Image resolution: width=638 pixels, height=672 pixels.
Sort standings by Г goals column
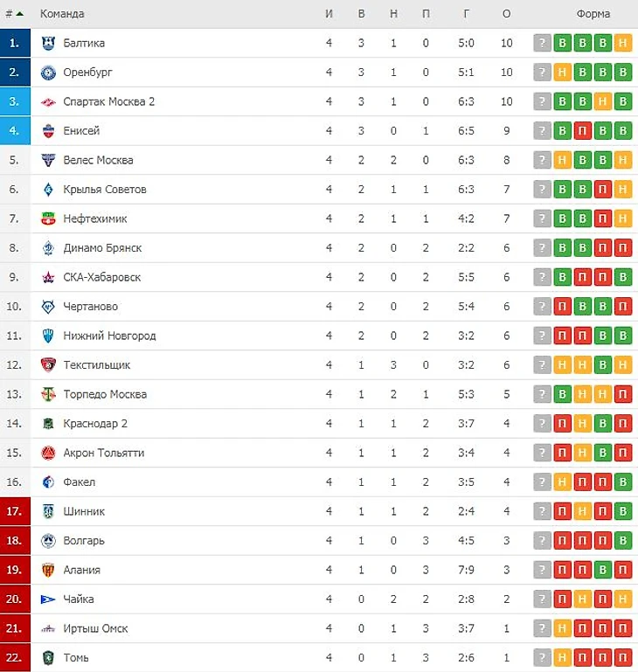[468, 14]
